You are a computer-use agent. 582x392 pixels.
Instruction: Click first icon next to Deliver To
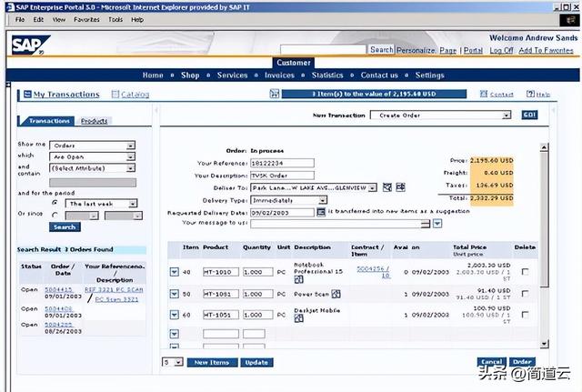[x=387, y=187]
